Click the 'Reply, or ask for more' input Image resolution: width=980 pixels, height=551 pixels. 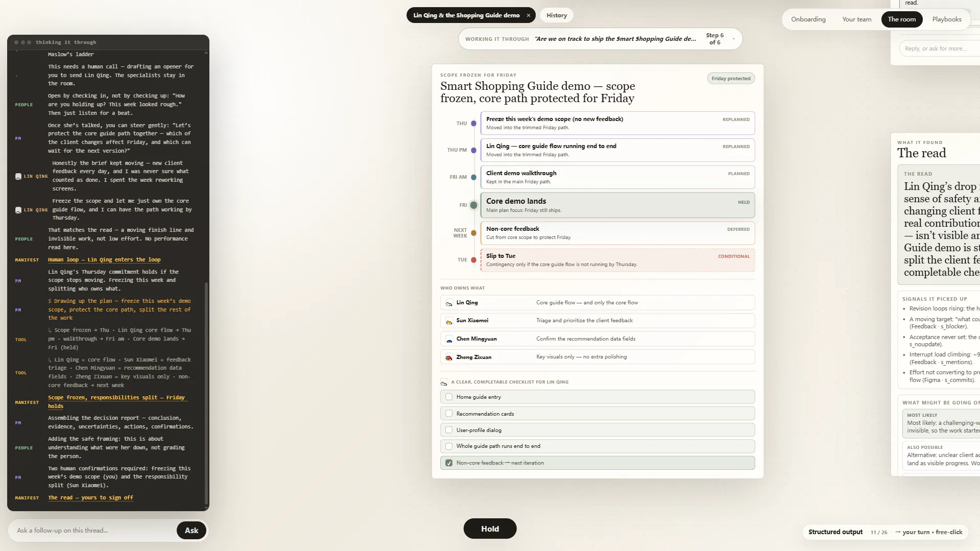[940, 49]
